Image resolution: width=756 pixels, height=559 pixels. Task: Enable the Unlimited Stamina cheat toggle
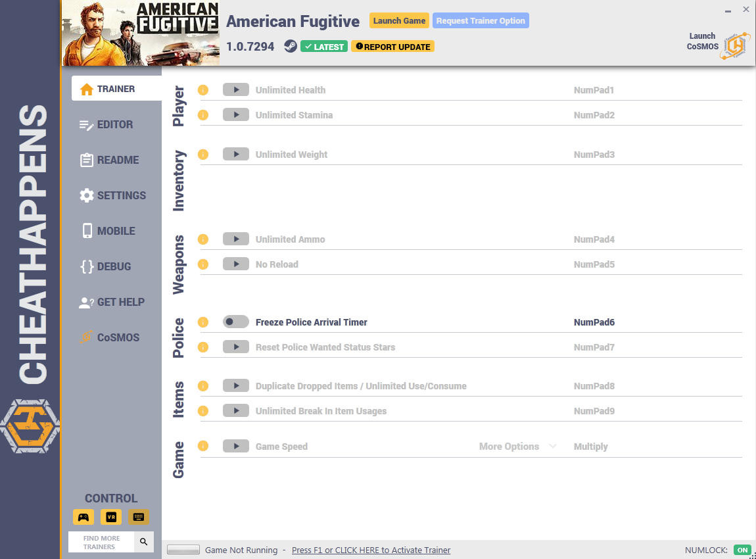pos(236,114)
